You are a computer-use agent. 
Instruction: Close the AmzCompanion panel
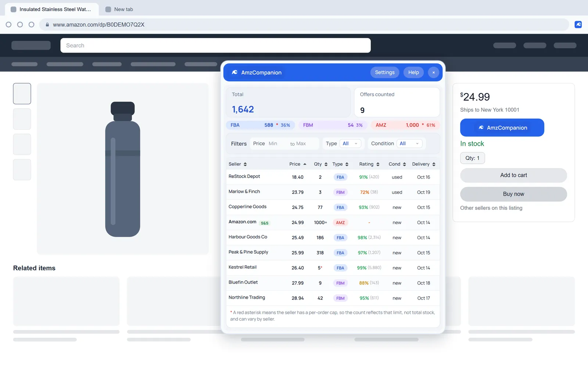click(x=434, y=72)
